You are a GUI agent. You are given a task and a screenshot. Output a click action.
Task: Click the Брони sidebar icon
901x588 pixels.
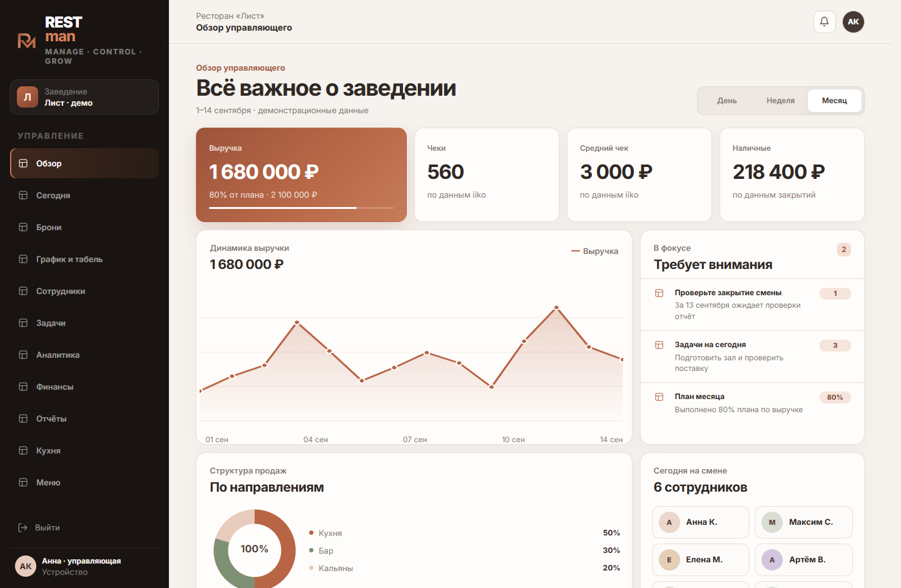pos(23,227)
